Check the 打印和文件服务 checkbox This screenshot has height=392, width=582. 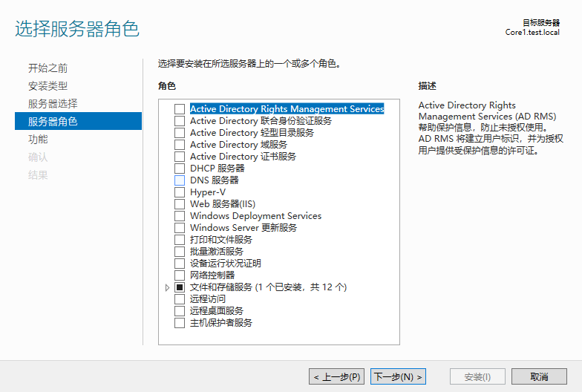point(180,239)
